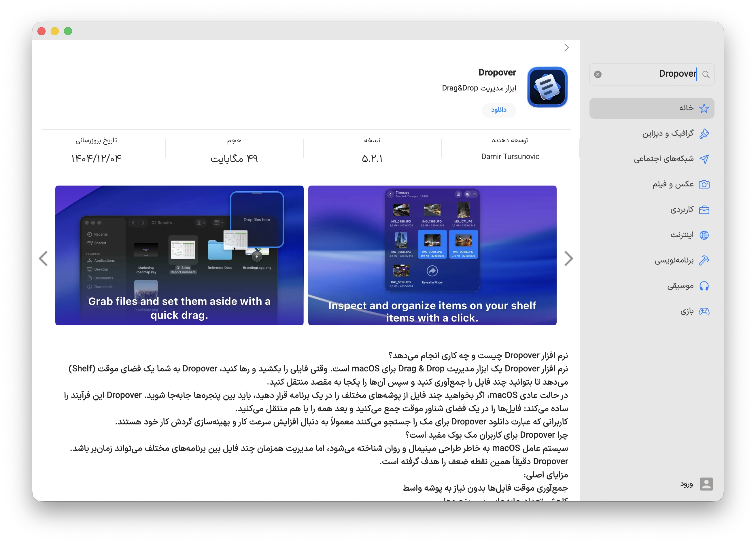Click the کاربردی briefcase icon

coord(705,209)
